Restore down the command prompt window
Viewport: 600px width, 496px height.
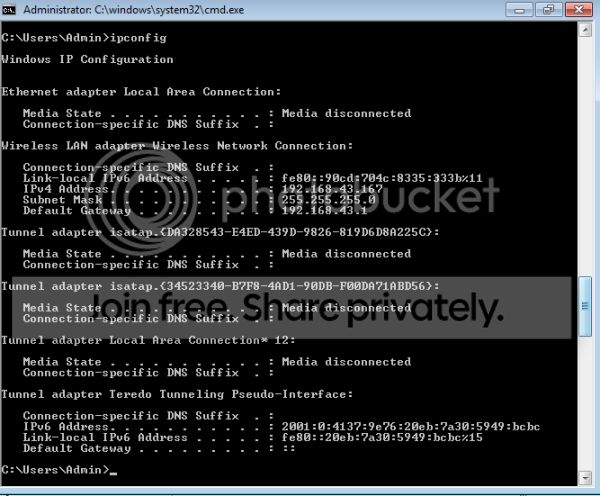pyautogui.click(x=549, y=10)
